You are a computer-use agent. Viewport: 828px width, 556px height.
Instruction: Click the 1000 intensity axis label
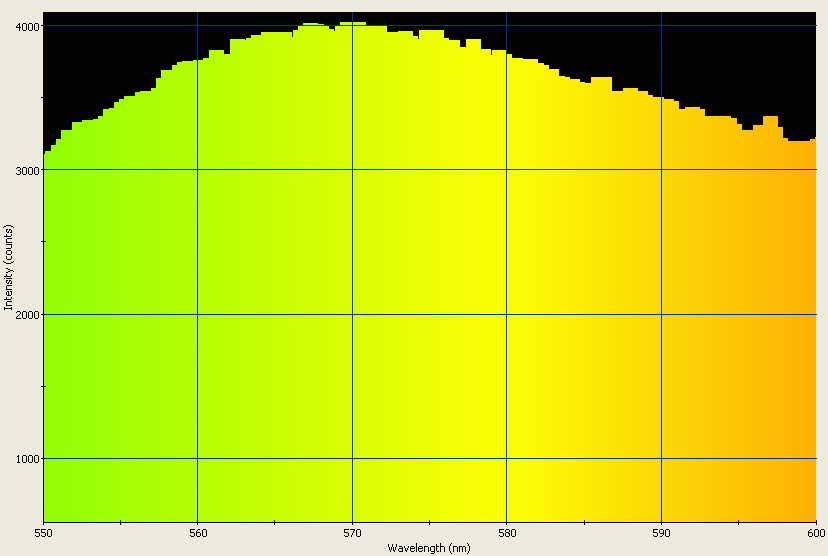pyautogui.click(x=27, y=459)
